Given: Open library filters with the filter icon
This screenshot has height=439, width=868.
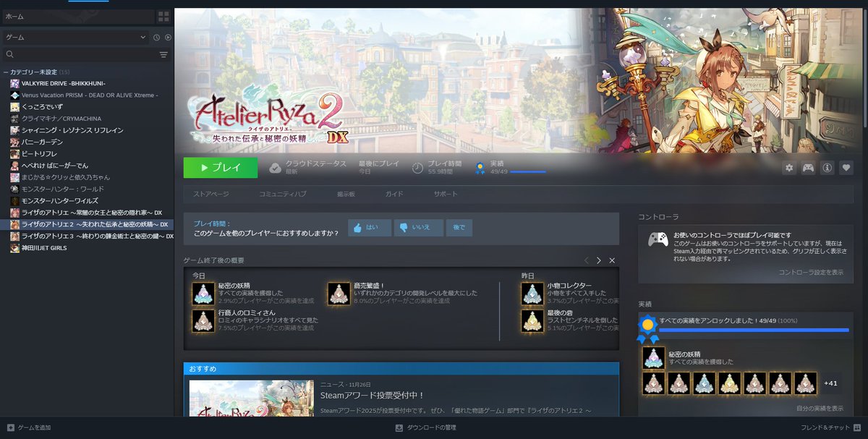Looking at the screenshot, I should [164, 54].
